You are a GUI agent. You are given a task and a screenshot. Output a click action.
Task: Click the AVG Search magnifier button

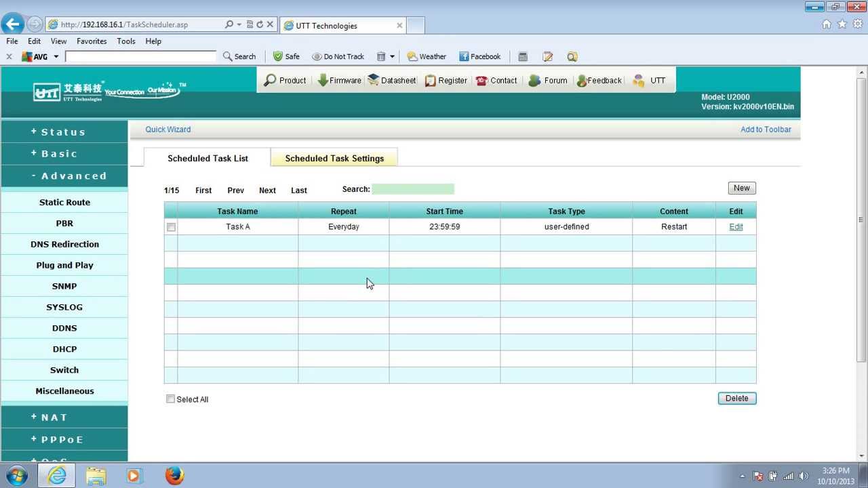tap(239, 56)
